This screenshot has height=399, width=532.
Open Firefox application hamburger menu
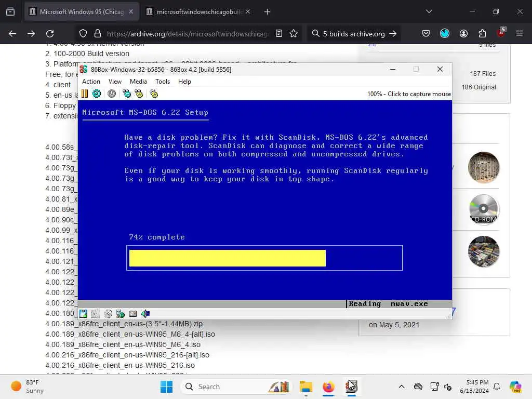click(520, 33)
